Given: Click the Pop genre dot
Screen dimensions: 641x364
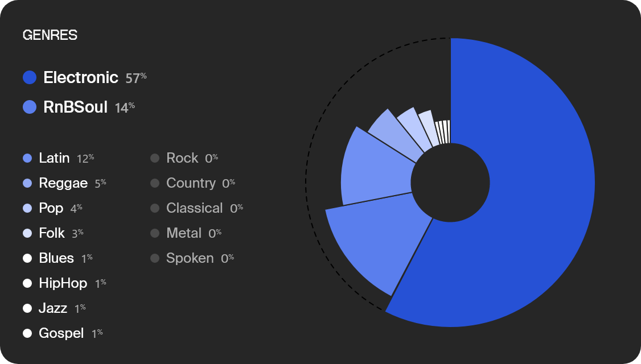Looking at the screenshot, I should click(x=27, y=208).
